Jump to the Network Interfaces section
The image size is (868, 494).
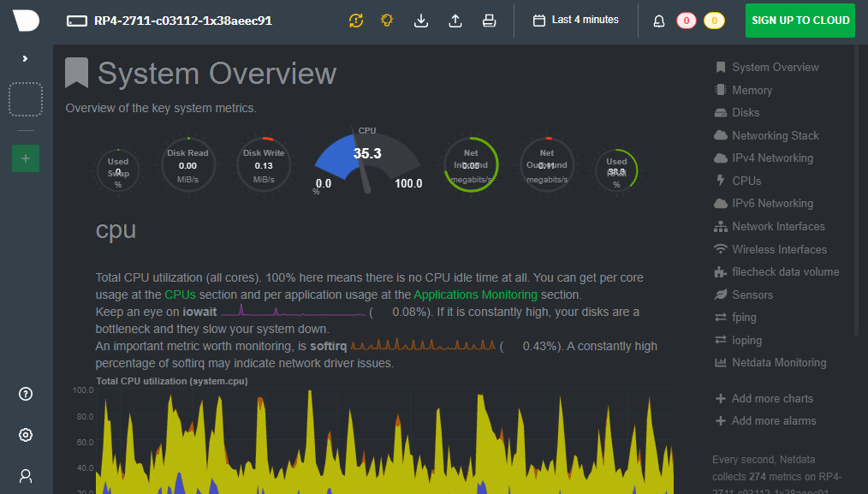pyautogui.click(x=778, y=226)
